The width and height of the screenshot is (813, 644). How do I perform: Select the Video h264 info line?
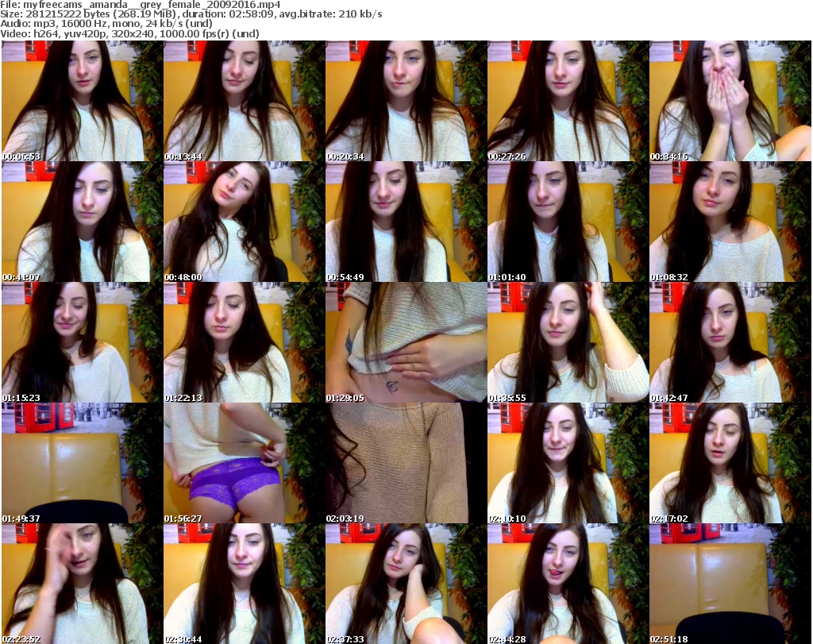click(129, 33)
